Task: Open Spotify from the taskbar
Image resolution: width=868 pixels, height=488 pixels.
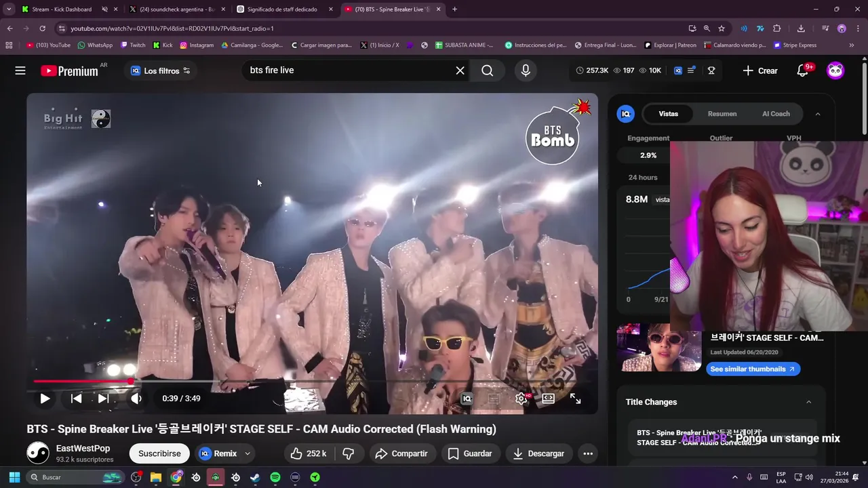Action: pyautogui.click(x=275, y=477)
